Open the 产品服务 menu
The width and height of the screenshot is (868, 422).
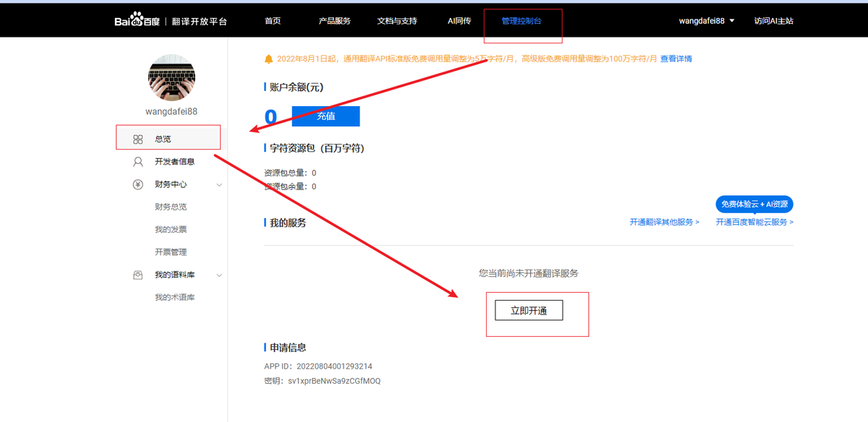[x=335, y=21]
